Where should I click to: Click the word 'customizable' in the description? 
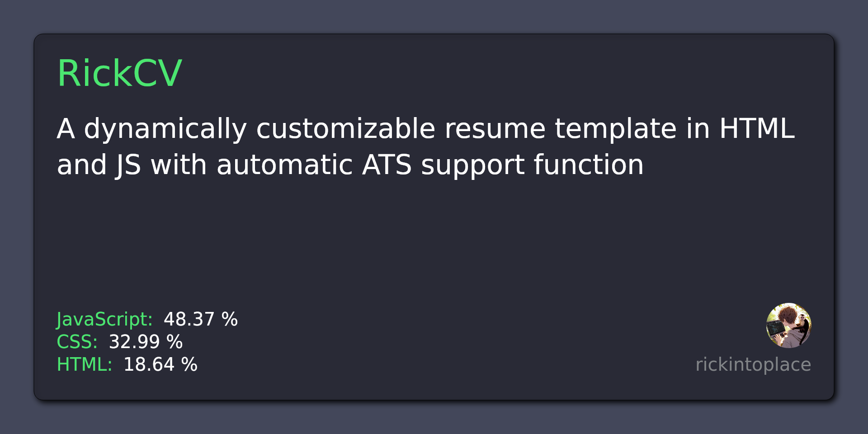346,128
